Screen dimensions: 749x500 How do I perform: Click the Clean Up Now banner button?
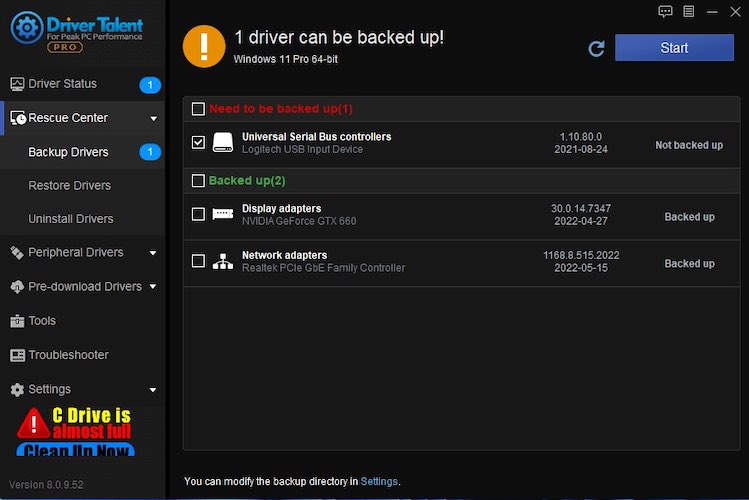[75, 449]
